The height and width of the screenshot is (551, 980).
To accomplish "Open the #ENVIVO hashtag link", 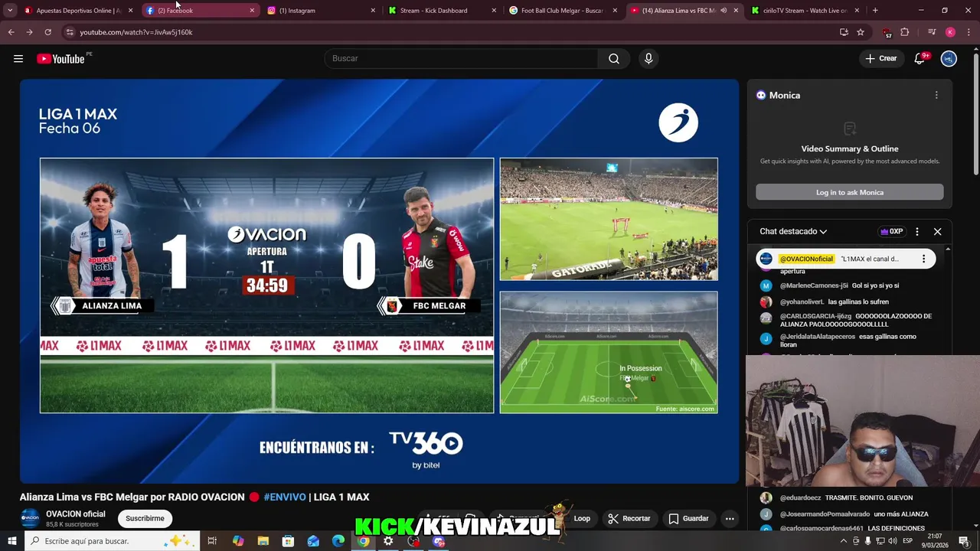I will 285,497.
